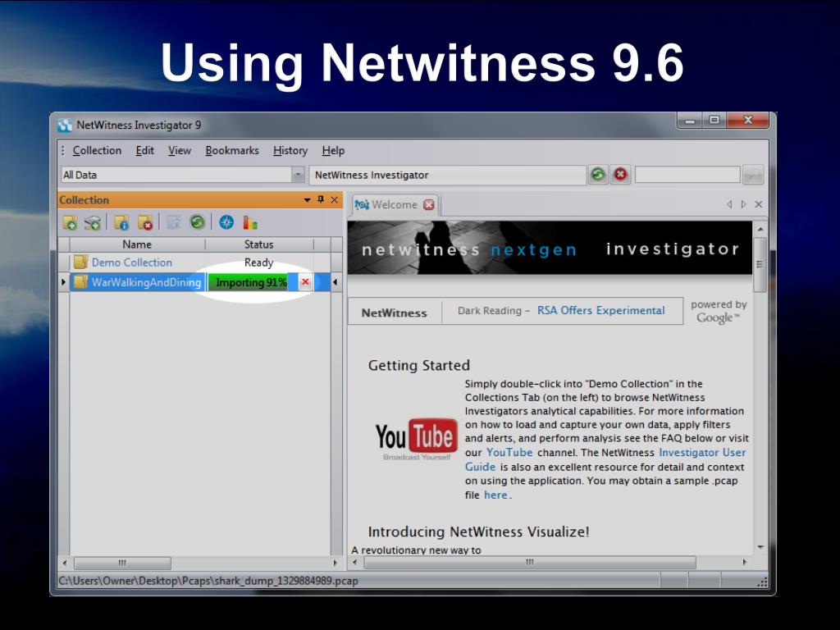Click the New Local Collection folder icon
This screenshot has width=840, height=630.
(70, 222)
